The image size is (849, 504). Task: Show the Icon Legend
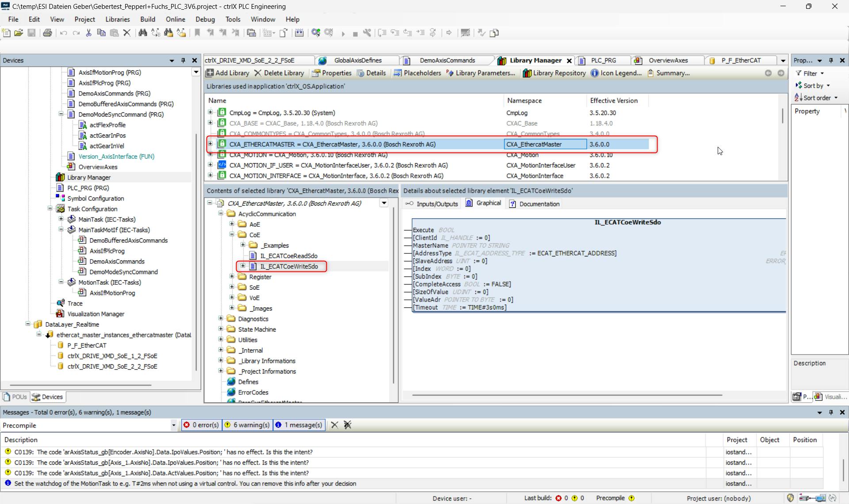click(x=616, y=73)
